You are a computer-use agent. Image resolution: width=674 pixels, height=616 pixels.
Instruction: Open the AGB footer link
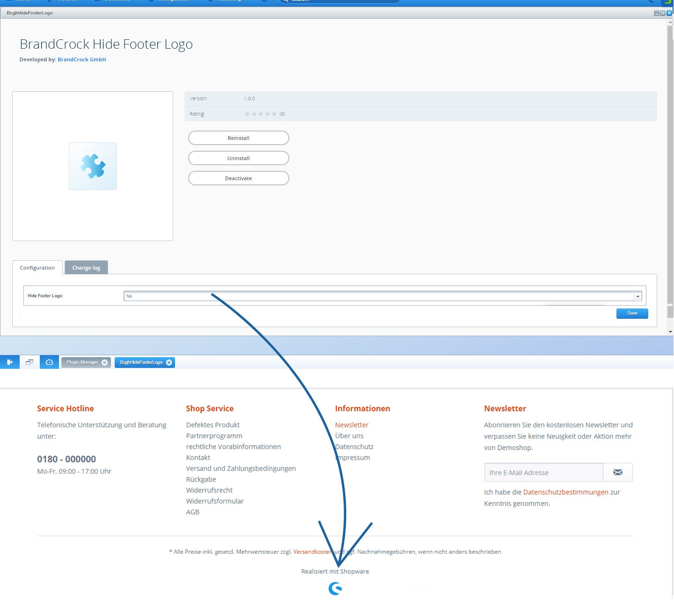(193, 512)
